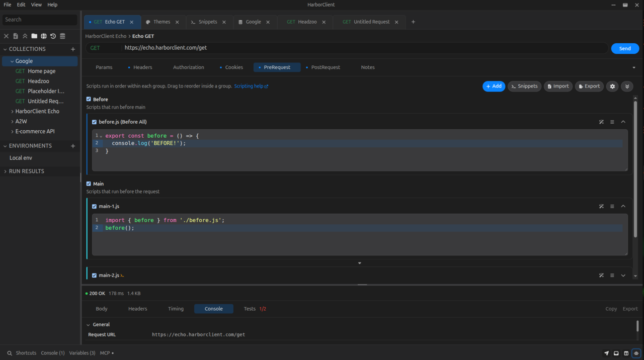The image size is (644, 360).
Task: Click the robot assistant icon in status bar
Action: click(636, 353)
